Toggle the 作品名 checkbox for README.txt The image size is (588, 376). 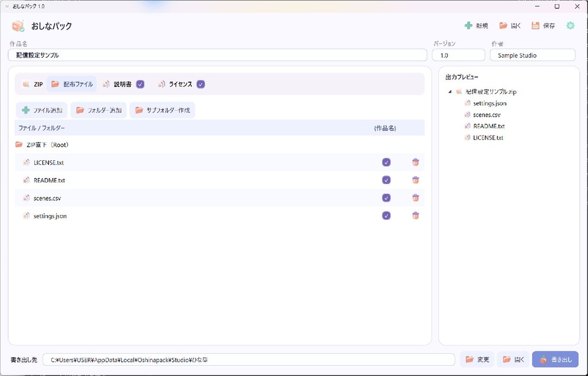(x=386, y=180)
